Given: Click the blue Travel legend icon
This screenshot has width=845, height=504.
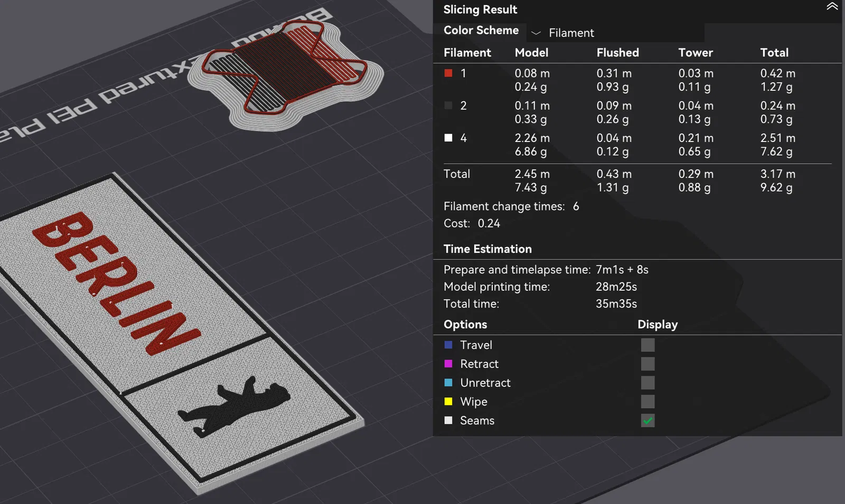Looking at the screenshot, I should tap(448, 345).
